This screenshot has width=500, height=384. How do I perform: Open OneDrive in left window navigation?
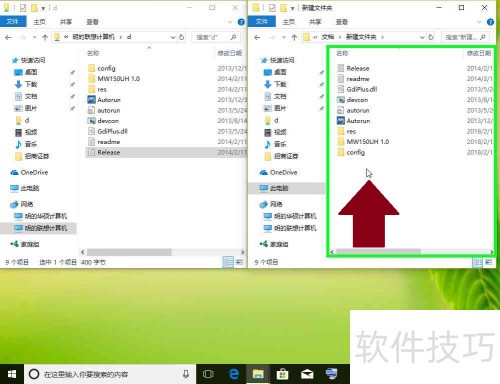[x=29, y=172]
